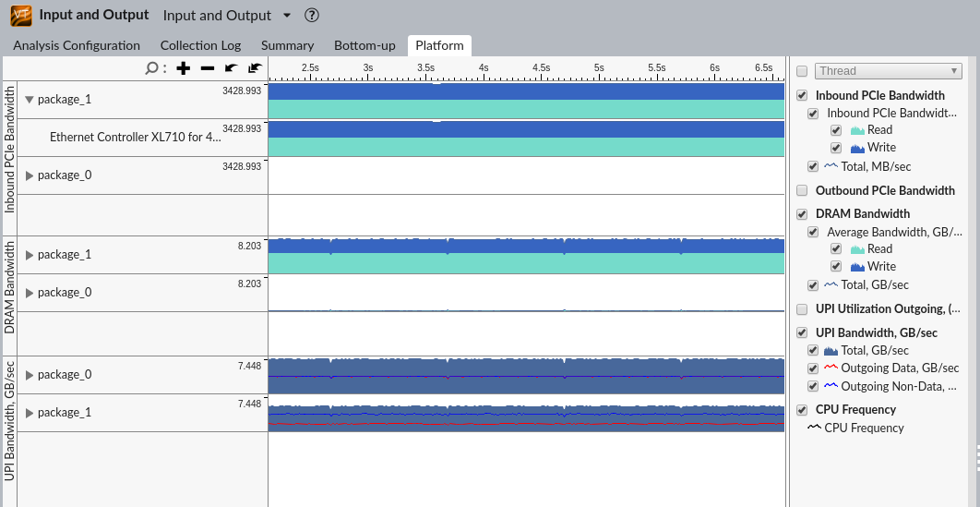Switch to the Bottom-up tab
Image resolution: width=980 pixels, height=507 pixels.
click(x=365, y=45)
